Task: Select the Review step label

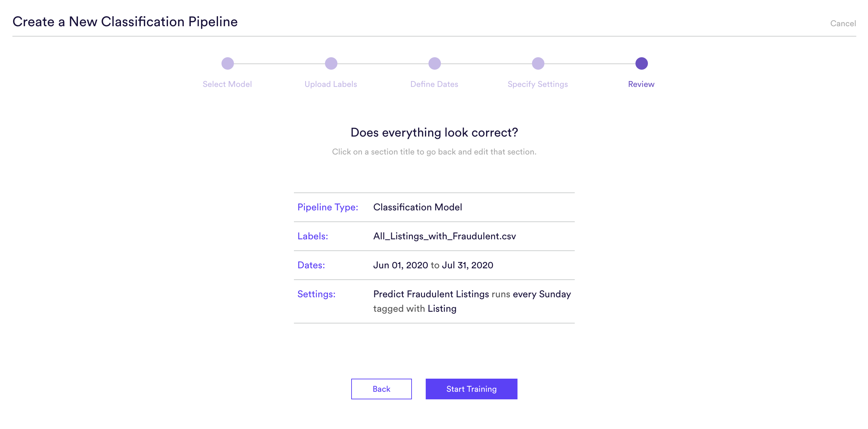Action: 641,84
